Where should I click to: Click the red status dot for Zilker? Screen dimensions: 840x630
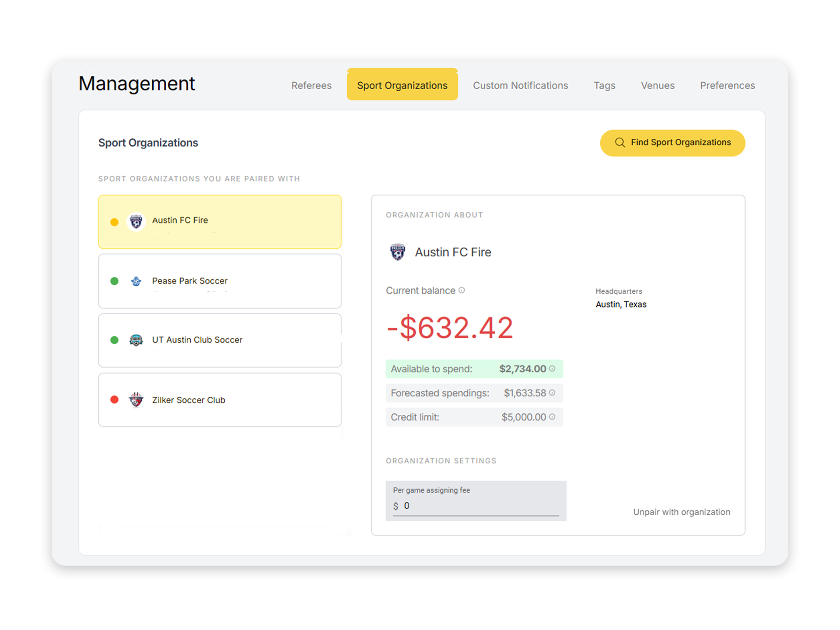click(115, 399)
